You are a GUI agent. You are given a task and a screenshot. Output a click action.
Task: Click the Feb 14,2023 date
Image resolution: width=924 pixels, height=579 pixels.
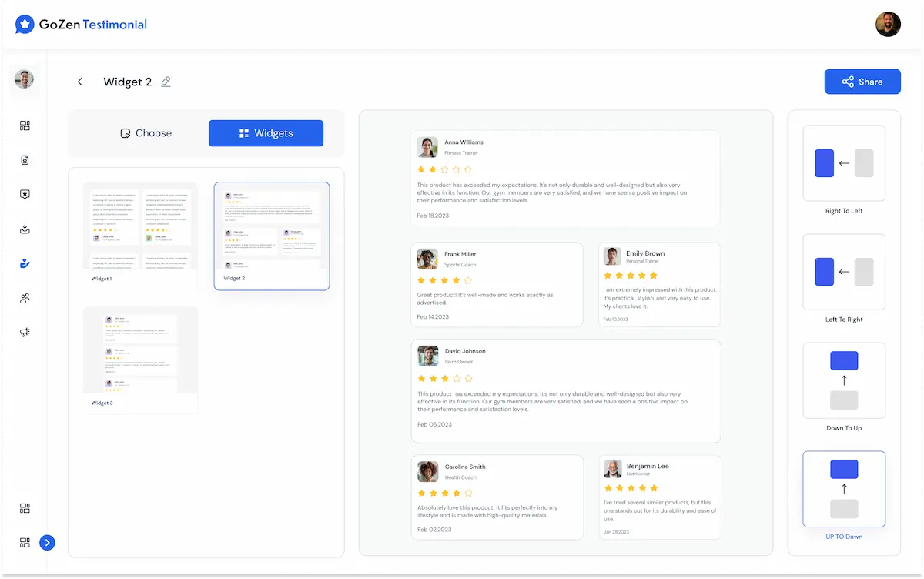(433, 316)
